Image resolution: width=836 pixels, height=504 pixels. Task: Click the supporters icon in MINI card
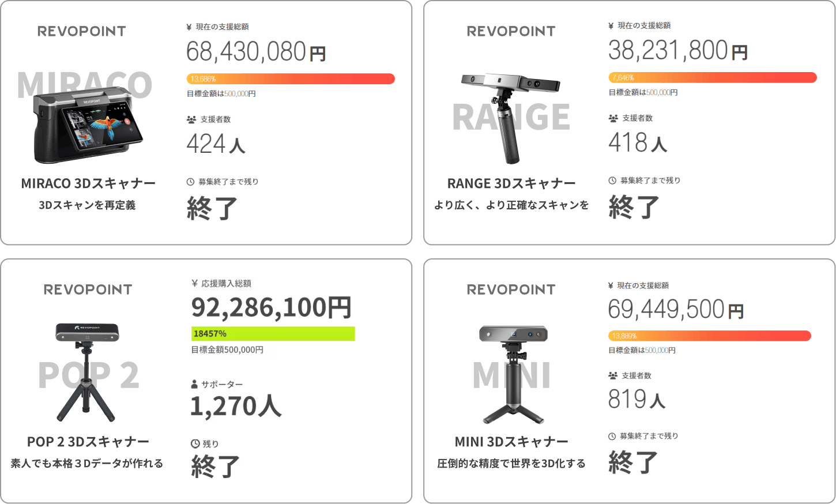coord(613,375)
